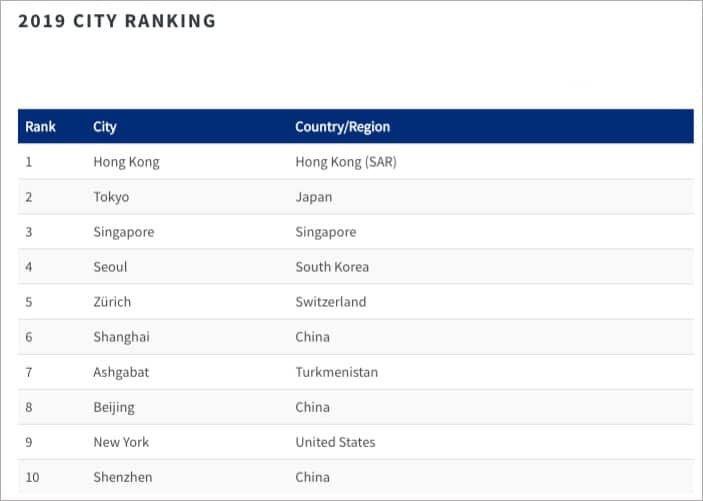Select the Hong Kong city cell

pyautogui.click(x=126, y=162)
